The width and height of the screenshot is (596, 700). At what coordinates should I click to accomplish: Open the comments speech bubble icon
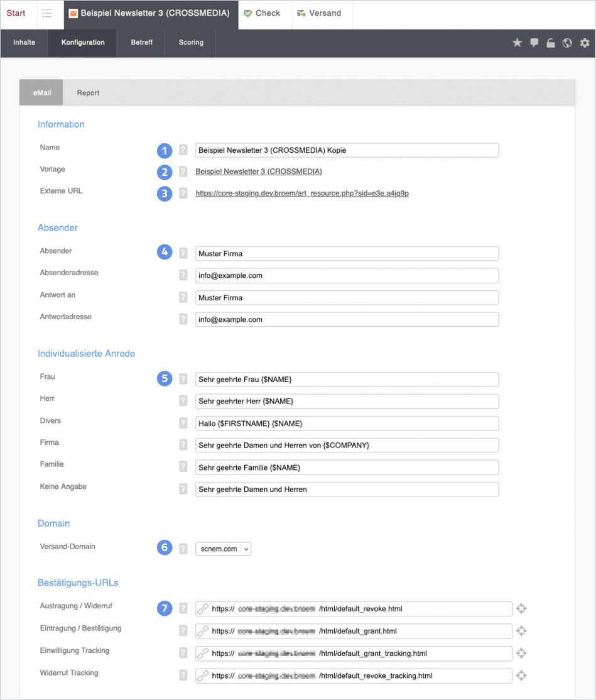534,43
